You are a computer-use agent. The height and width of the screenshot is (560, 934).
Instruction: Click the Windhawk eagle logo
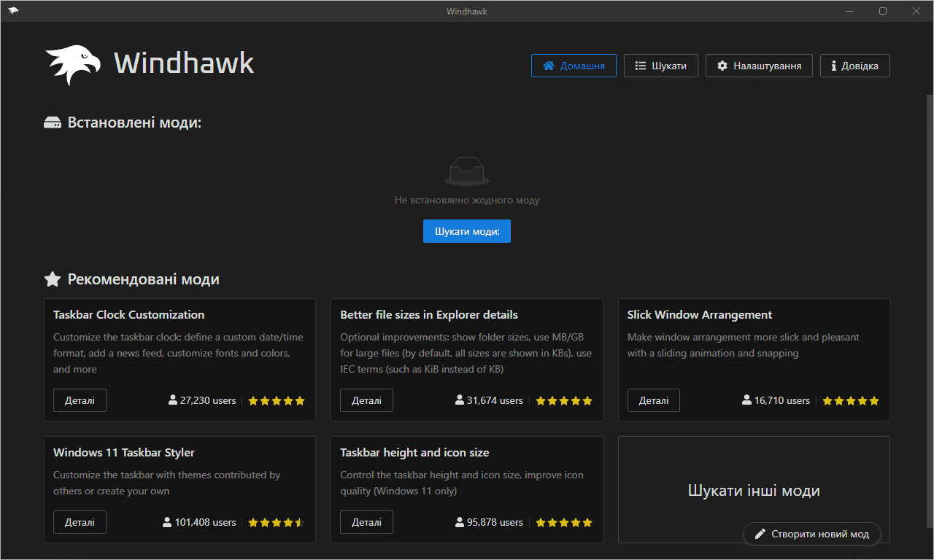pos(73,64)
